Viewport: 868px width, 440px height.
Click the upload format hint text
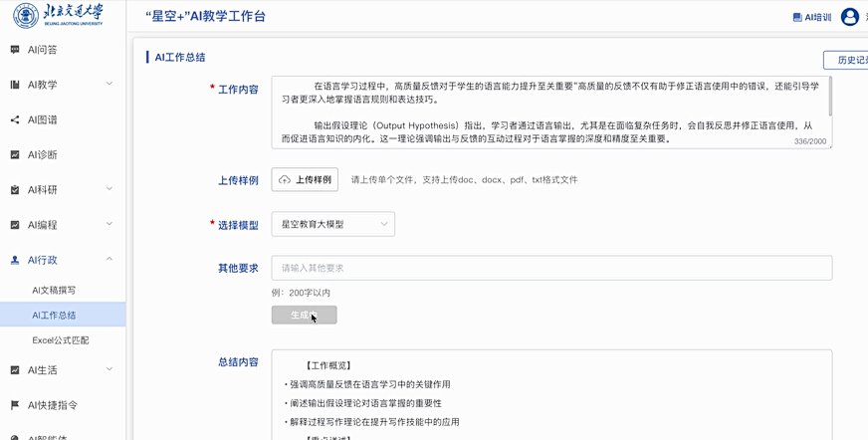click(x=465, y=180)
